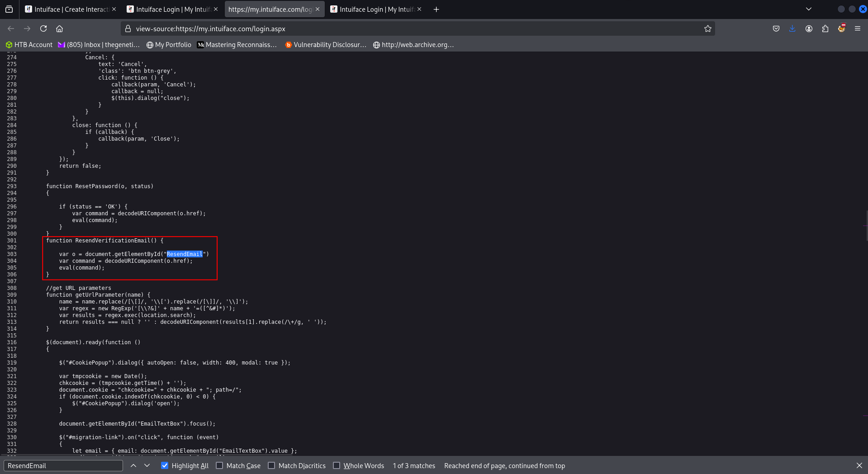Click the ResendEmail find search field
This screenshot has height=474, width=868.
(x=63, y=465)
